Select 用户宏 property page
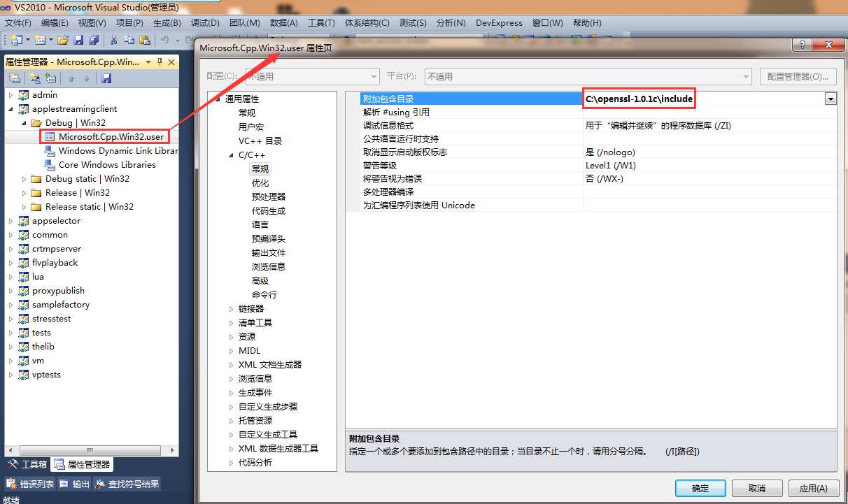The height and width of the screenshot is (504, 848). (x=251, y=127)
